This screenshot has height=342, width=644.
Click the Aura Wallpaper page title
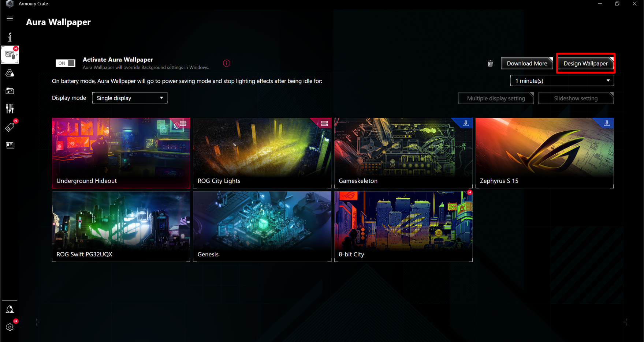58,22
